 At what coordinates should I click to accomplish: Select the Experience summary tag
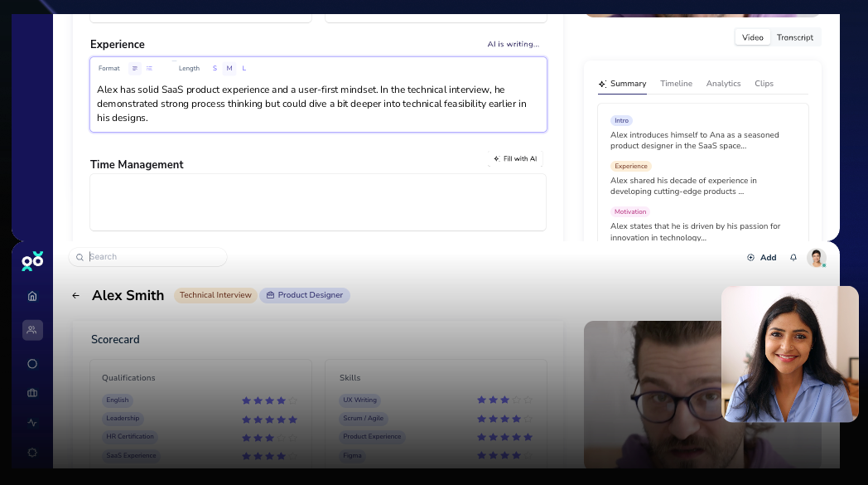[631, 166]
